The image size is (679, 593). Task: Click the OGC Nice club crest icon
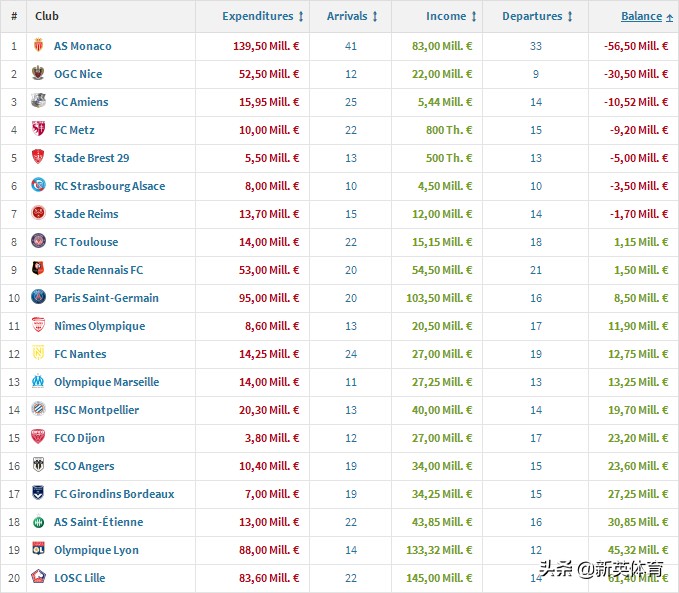pos(39,74)
